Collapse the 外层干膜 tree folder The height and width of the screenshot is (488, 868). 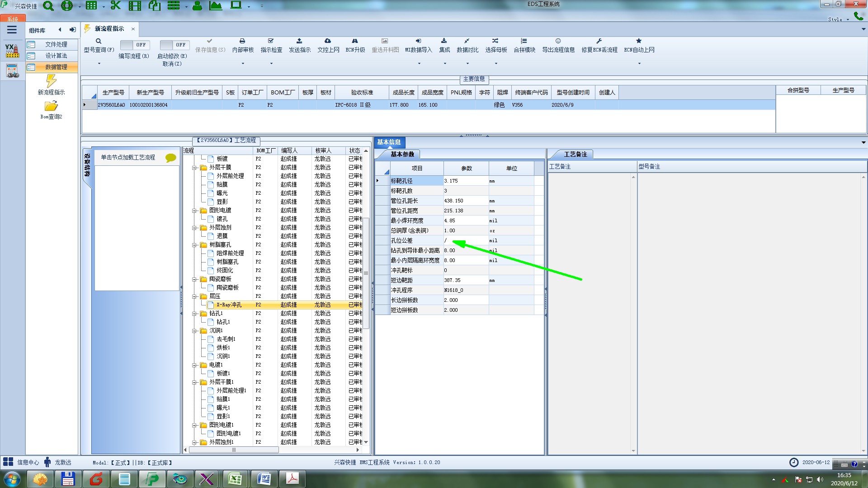194,168
